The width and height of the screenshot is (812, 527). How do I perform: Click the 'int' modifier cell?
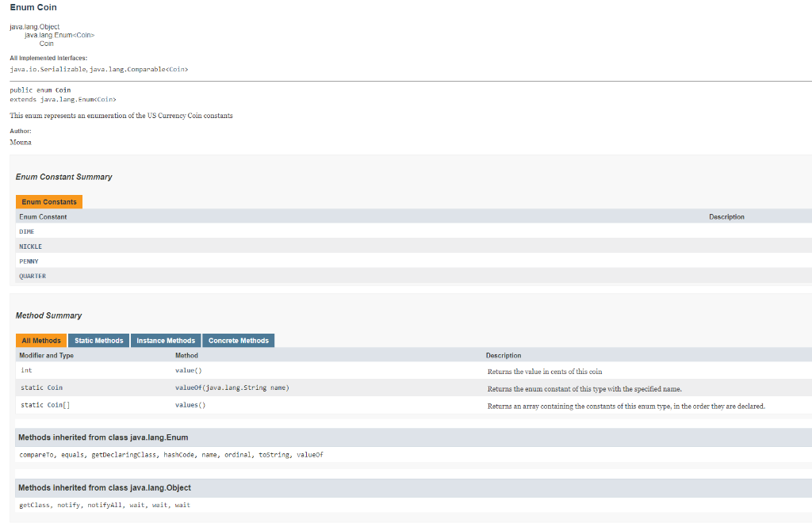tap(26, 370)
